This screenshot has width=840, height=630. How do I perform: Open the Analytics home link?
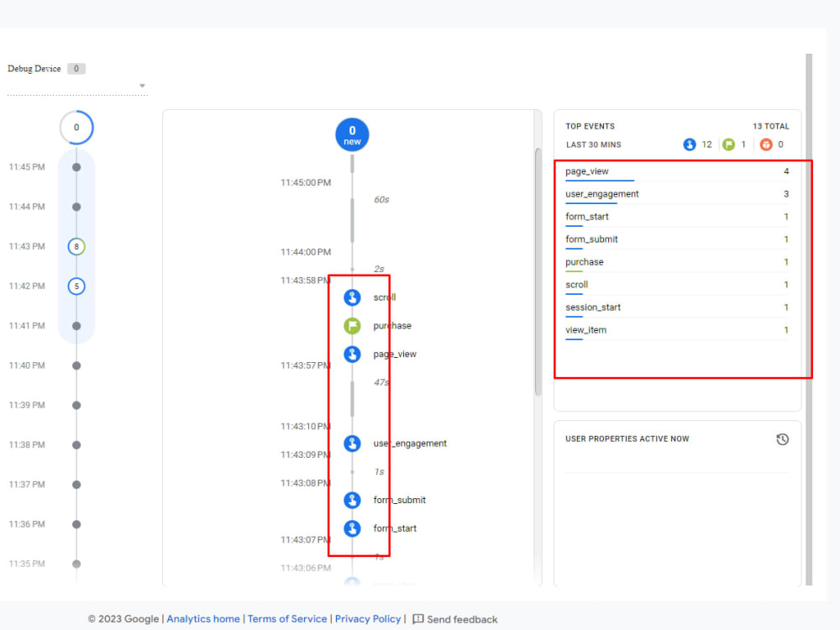tap(202, 618)
